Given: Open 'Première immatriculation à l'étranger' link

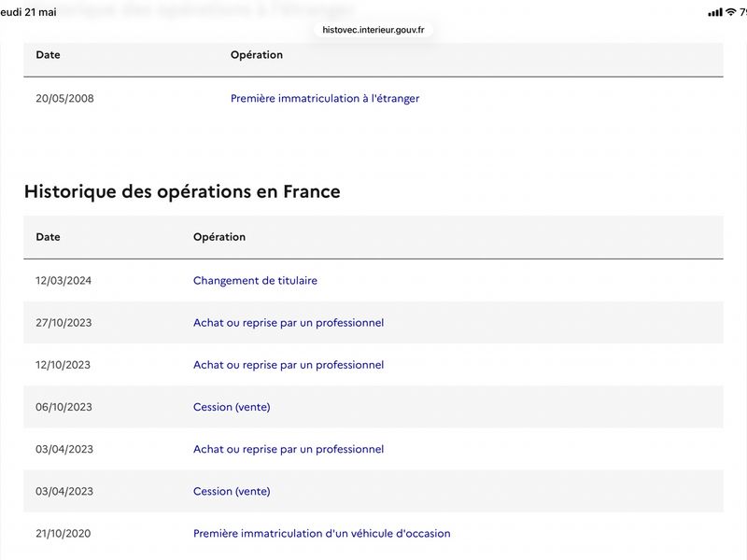Looking at the screenshot, I should pyautogui.click(x=325, y=99).
